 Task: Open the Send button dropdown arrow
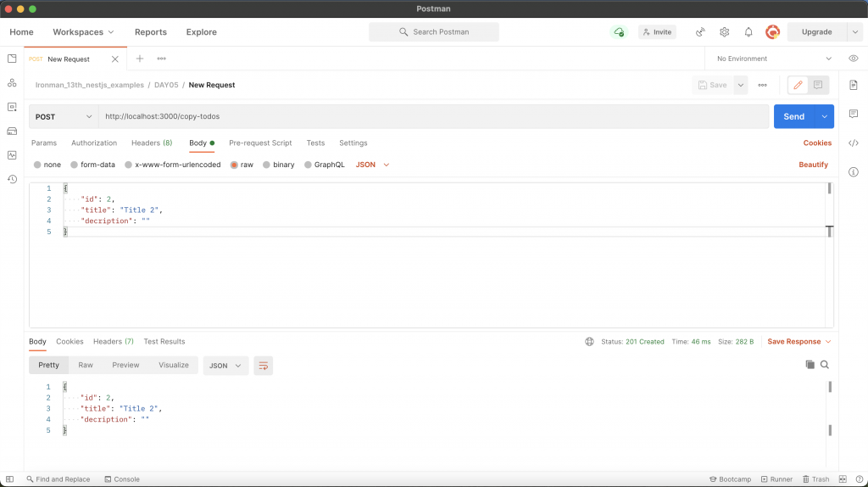(x=824, y=117)
